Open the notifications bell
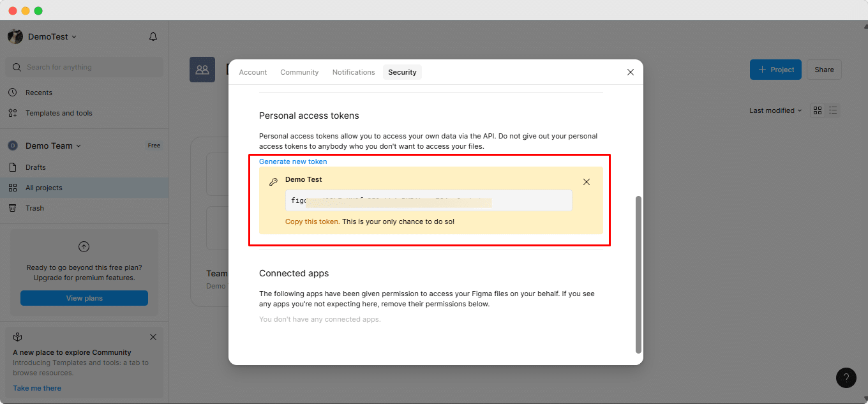 pyautogui.click(x=153, y=37)
